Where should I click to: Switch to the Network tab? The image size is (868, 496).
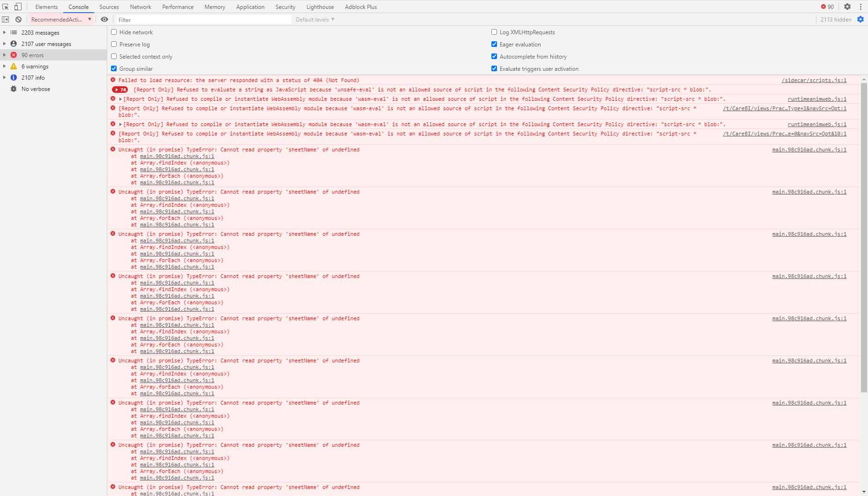point(141,7)
